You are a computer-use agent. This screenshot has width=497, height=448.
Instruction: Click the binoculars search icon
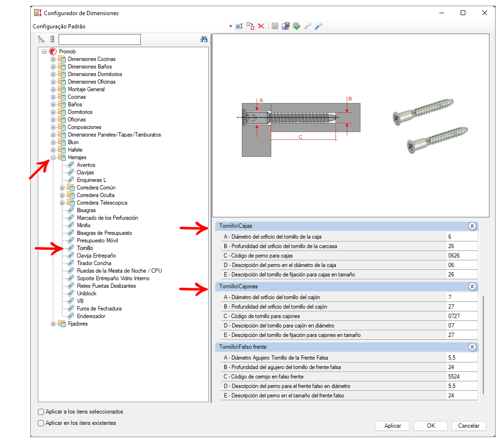204,39
